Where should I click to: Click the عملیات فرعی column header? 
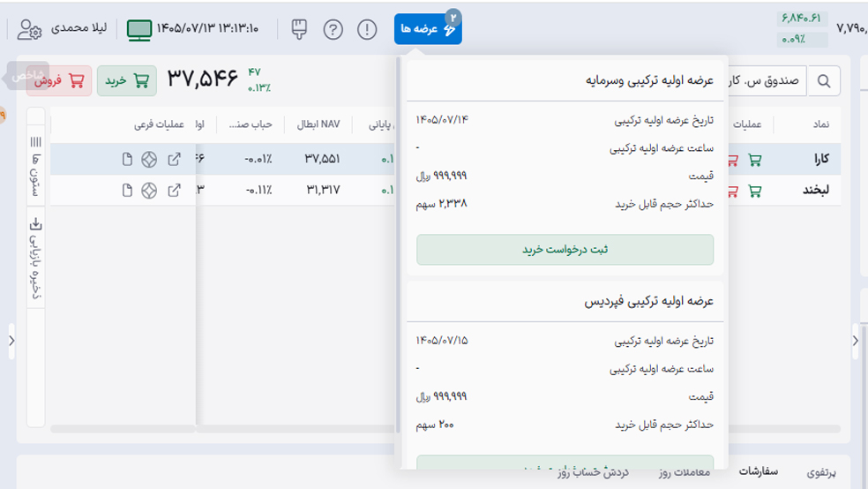159,124
